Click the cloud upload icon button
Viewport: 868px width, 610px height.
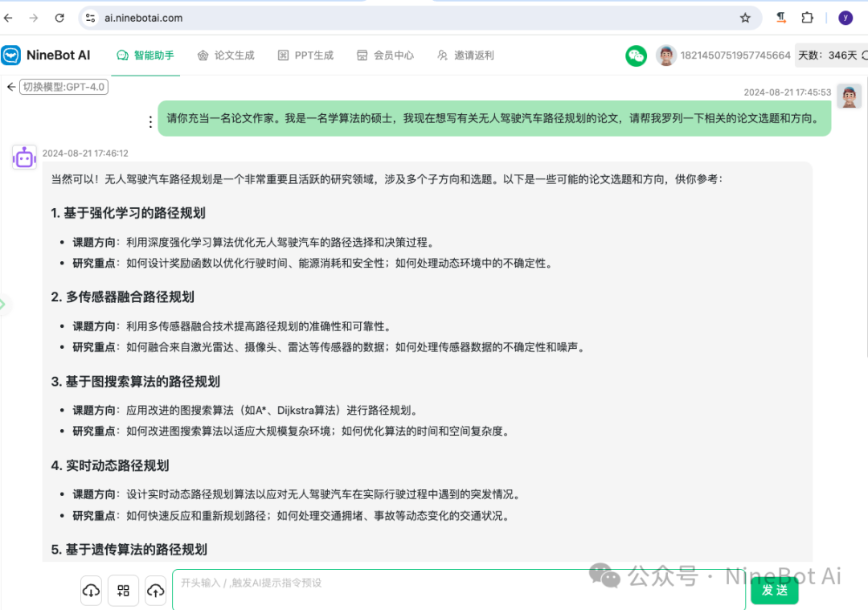[155, 591]
